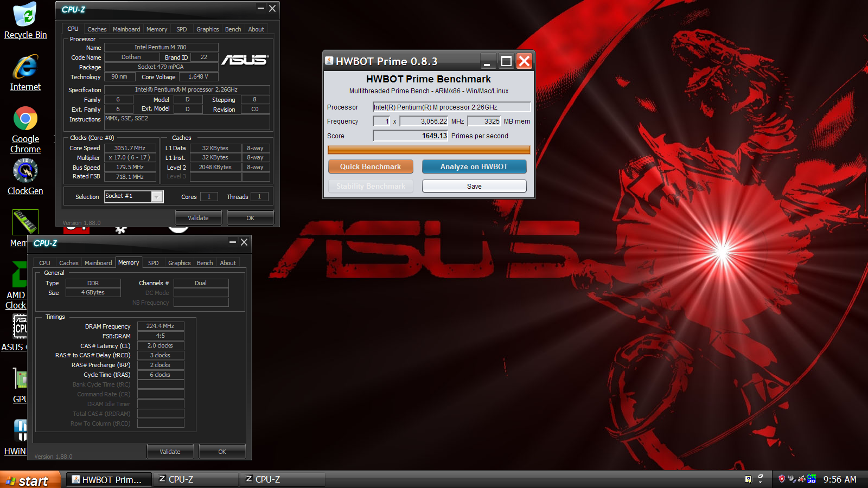Open the Bench tab in the bottom CPU-Z
This screenshot has height=488, width=868.
[205, 263]
